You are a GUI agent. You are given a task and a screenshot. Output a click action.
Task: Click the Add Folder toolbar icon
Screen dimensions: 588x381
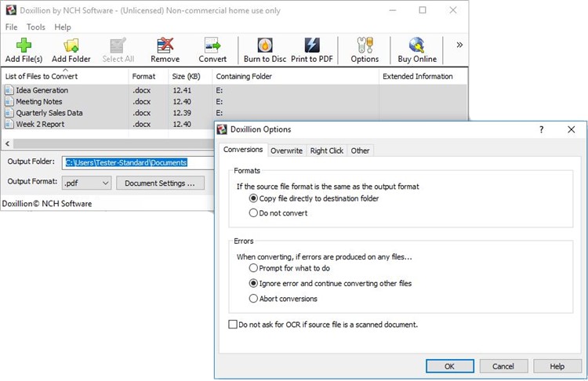tap(71, 45)
